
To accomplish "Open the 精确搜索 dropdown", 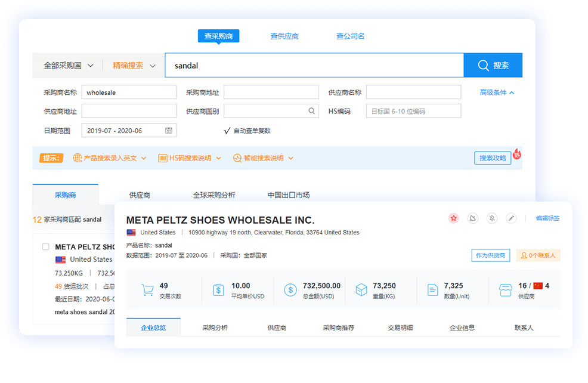I will tap(134, 66).
